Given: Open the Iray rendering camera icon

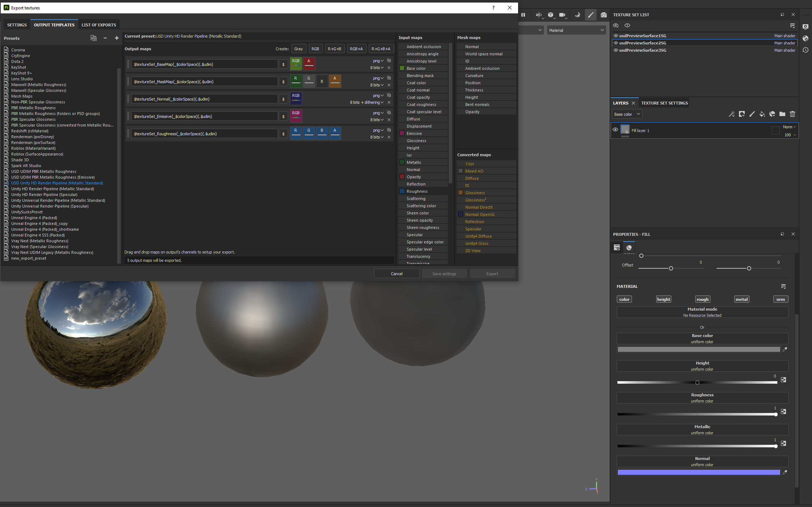Looking at the screenshot, I should coord(604,15).
